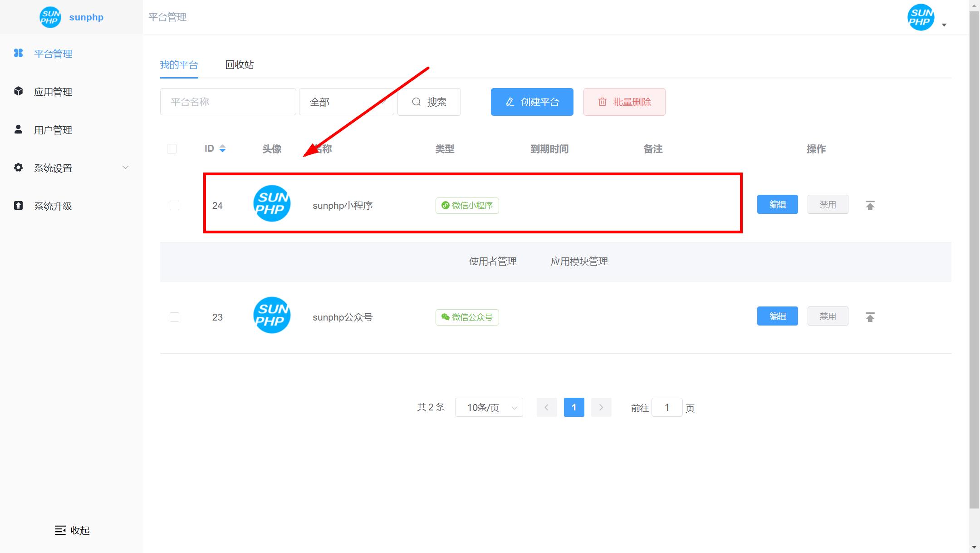Click the go-to page number field

667,407
